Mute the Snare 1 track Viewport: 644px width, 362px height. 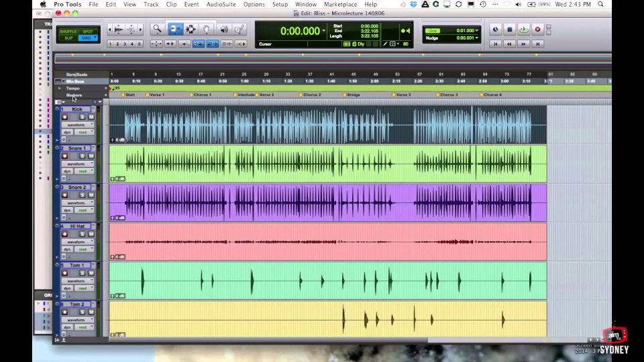(91, 156)
